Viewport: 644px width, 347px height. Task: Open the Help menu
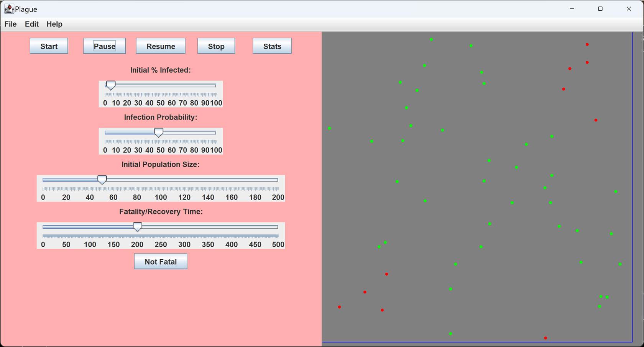tap(54, 24)
